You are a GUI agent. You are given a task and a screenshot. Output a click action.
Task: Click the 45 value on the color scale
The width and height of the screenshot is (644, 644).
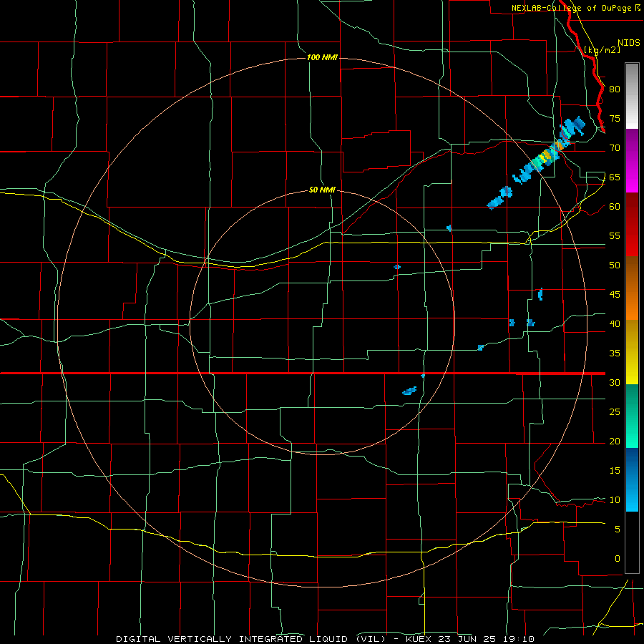[x=615, y=295]
